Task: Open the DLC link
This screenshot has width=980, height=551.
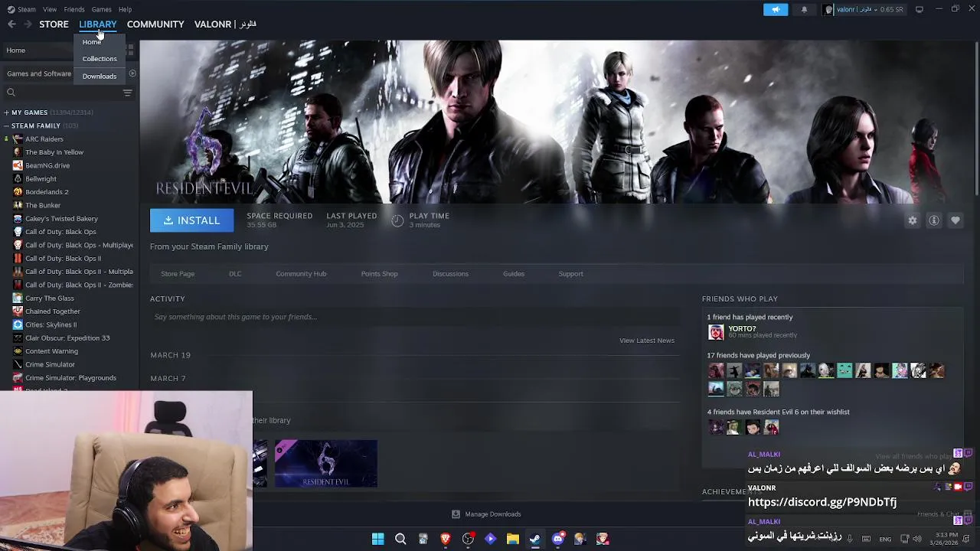Action: tap(235, 274)
